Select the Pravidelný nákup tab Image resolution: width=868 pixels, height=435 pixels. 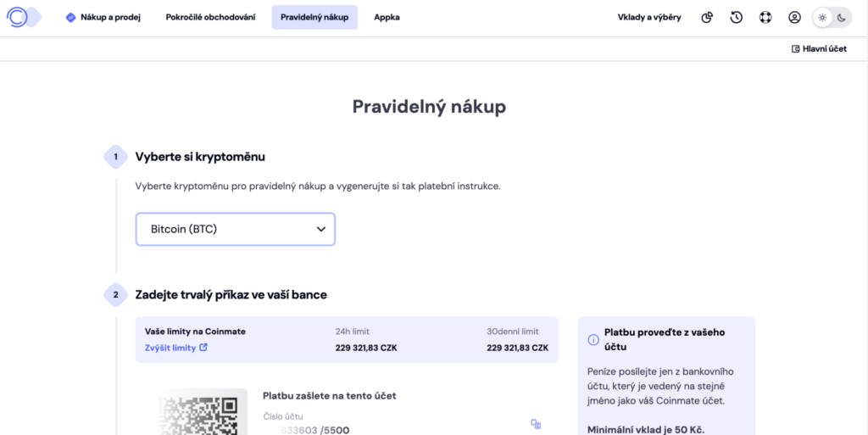(314, 17)
